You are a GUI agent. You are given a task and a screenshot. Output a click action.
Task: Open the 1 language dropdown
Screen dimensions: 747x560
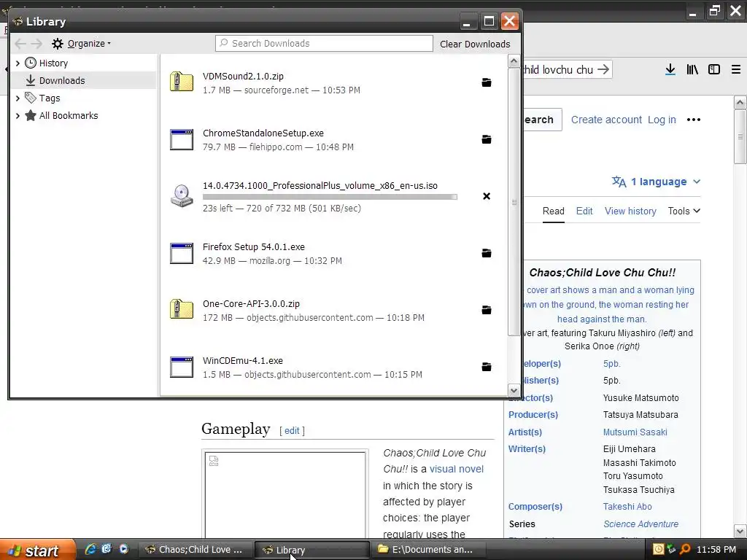(656, 182)
